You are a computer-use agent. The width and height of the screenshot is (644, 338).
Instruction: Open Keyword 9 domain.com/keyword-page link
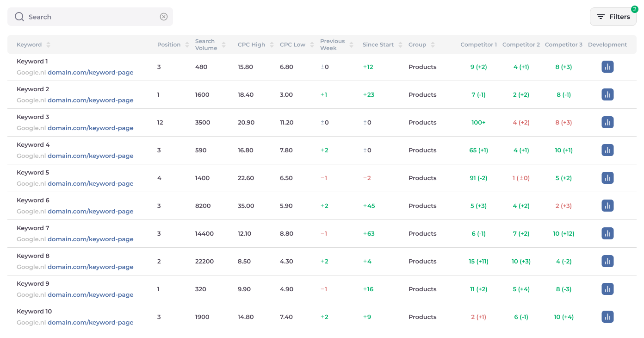click(x=90, y=295)
